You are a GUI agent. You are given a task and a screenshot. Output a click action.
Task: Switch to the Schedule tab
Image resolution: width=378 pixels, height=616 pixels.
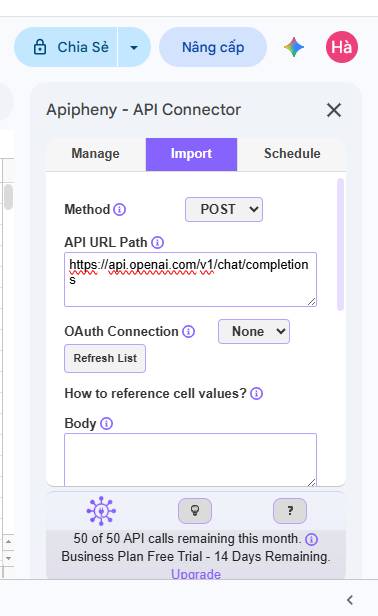[292, 154]
